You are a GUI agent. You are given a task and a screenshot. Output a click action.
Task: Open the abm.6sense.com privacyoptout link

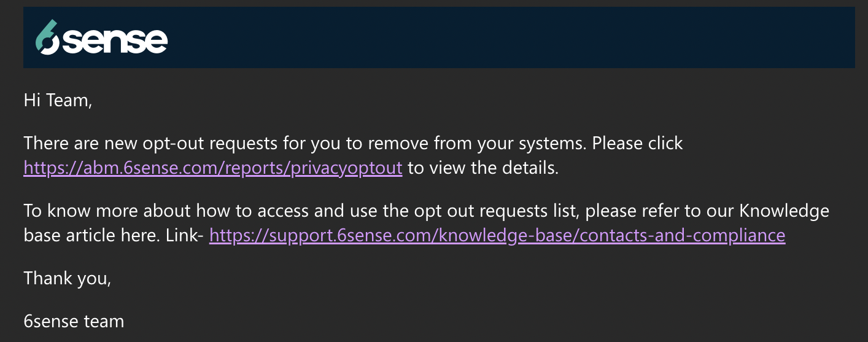(213, 168)
